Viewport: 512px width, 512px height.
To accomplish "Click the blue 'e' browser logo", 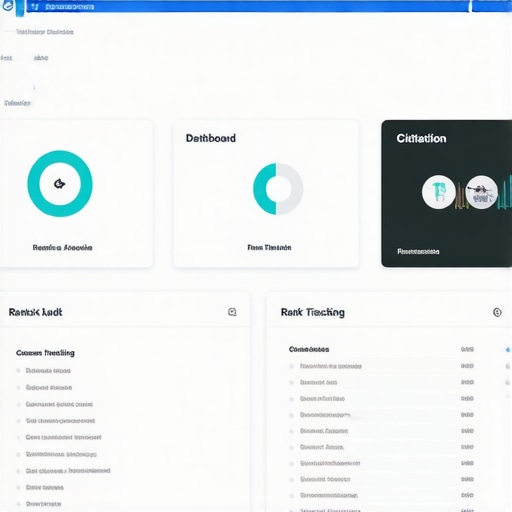I will [7, 6].
